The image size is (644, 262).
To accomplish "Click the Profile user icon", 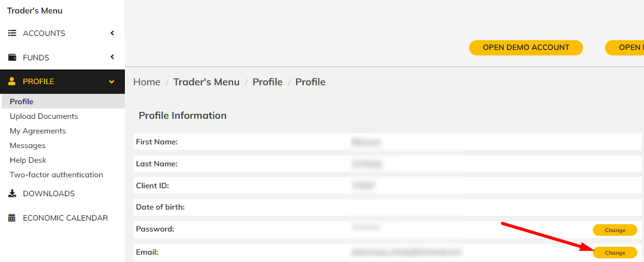I will [12, 81].
